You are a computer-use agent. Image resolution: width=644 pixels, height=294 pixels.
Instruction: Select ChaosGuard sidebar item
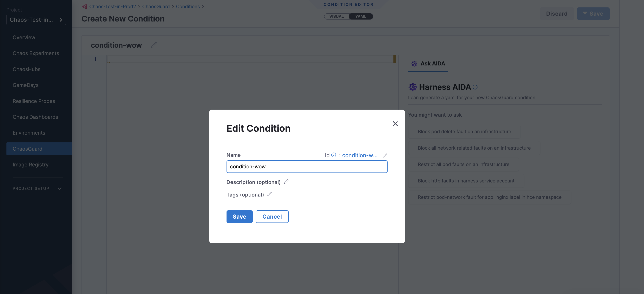pos(39,149)
